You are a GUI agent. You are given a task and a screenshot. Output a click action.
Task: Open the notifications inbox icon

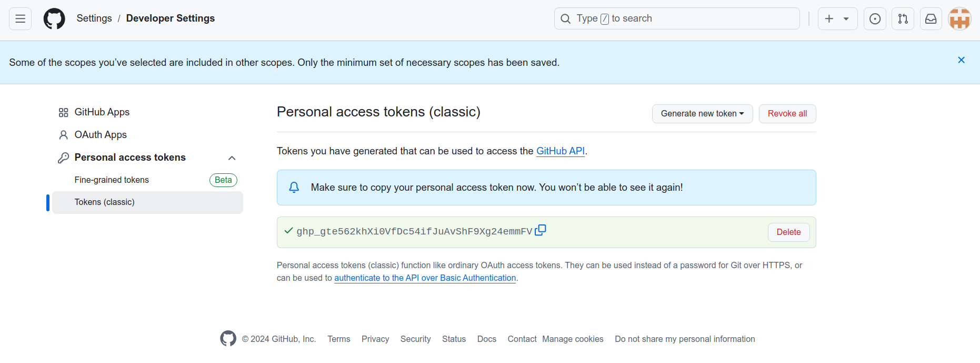coord(931,19)
